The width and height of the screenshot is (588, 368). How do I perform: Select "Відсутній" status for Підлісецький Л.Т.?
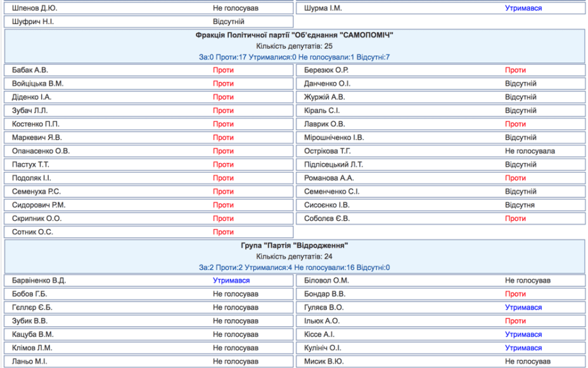pos(520,164)
